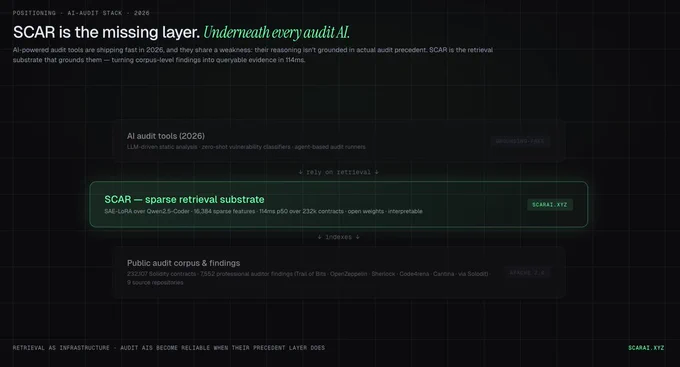Screen dimensions: 680x367
Task: Open the SCARAI.XYZ link in the footer
Action: [x=646, y=348]
